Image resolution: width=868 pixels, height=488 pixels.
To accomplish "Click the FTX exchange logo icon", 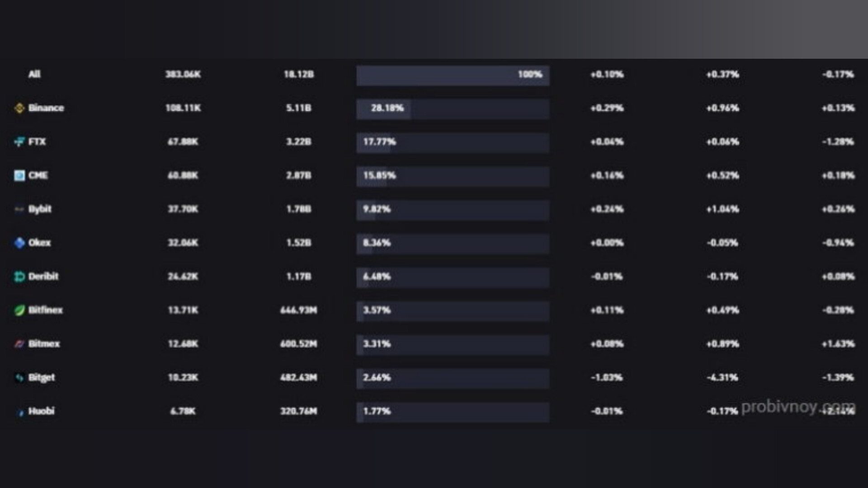I will coord(19,142).
